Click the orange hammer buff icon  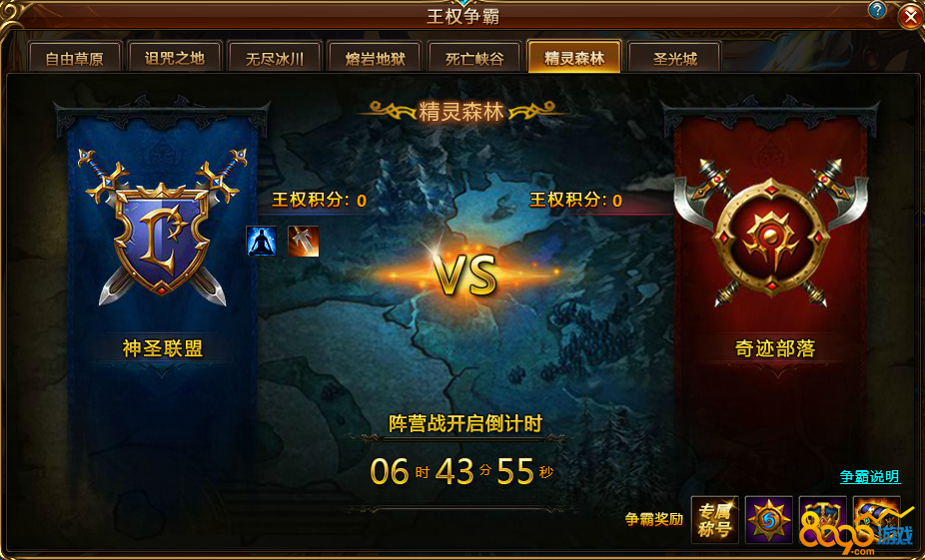point(304,242)
